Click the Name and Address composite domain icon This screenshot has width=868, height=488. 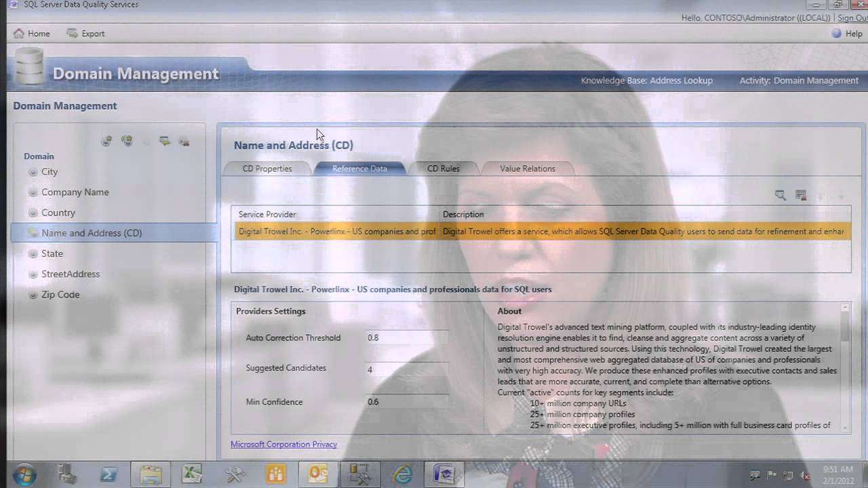[33, 233]
